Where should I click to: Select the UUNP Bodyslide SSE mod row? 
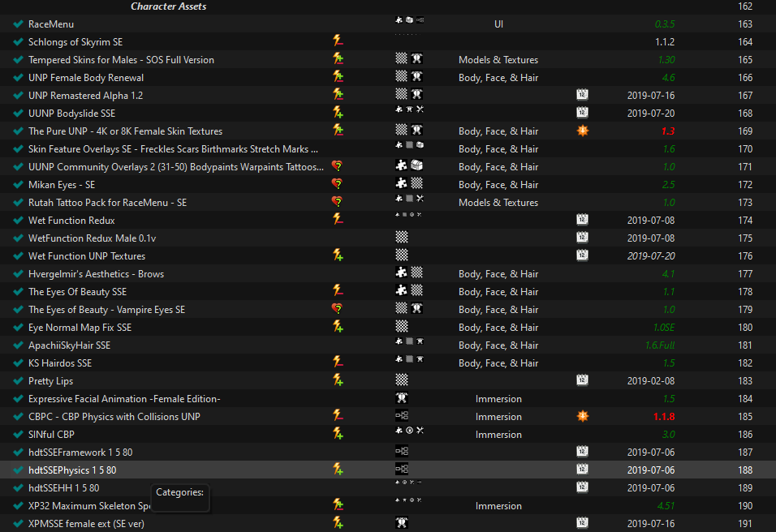pos(388,114)
